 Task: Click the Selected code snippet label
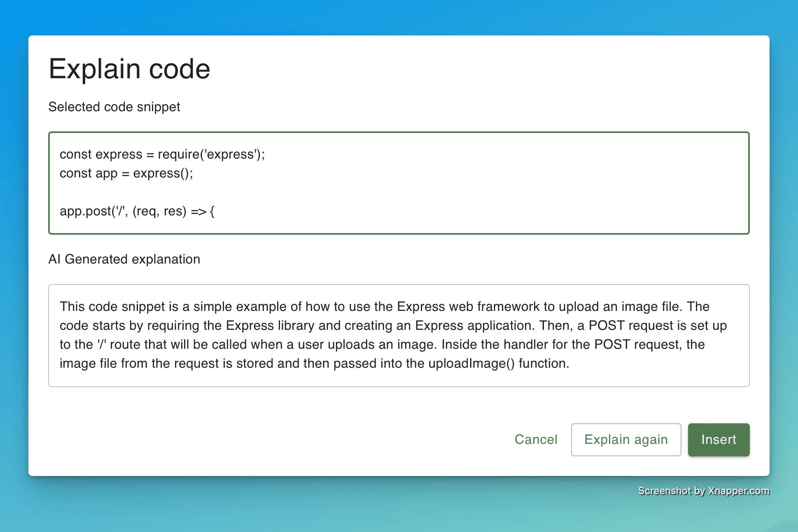tap(114, 107)
